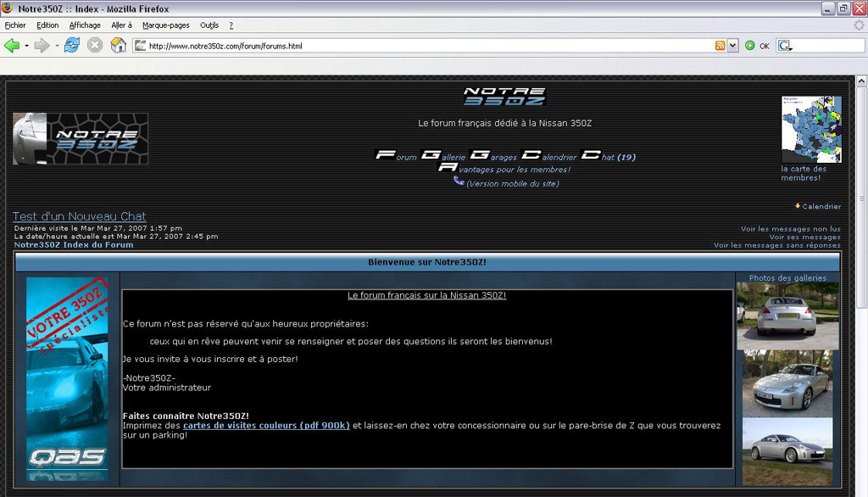This screenshot has height=497, width=868.
Task: Click the page favicon in the address bar
Action: click(x=141, y=46)
